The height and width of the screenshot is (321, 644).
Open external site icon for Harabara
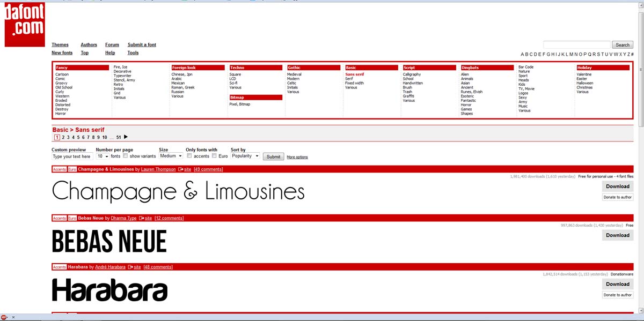point(130,267)
